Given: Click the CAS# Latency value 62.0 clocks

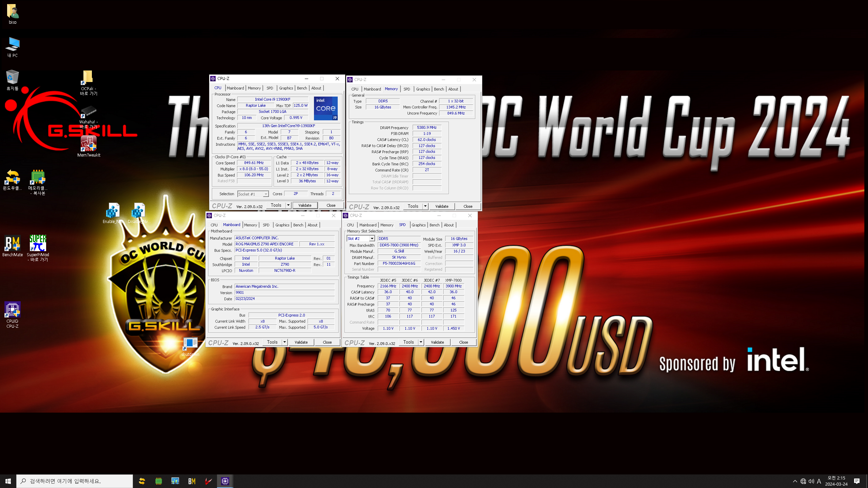Looking at the screenshot, I should pos(427,140).
